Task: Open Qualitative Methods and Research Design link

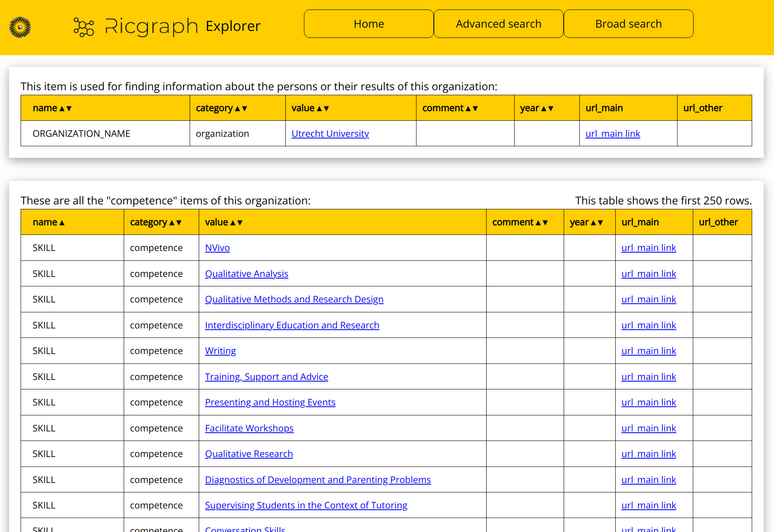Action: 294,299
